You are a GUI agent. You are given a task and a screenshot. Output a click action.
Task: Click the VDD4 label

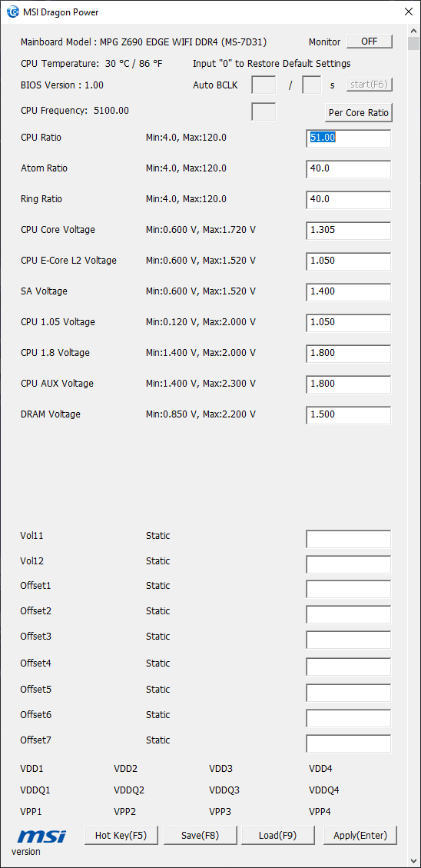coord(320,768)
